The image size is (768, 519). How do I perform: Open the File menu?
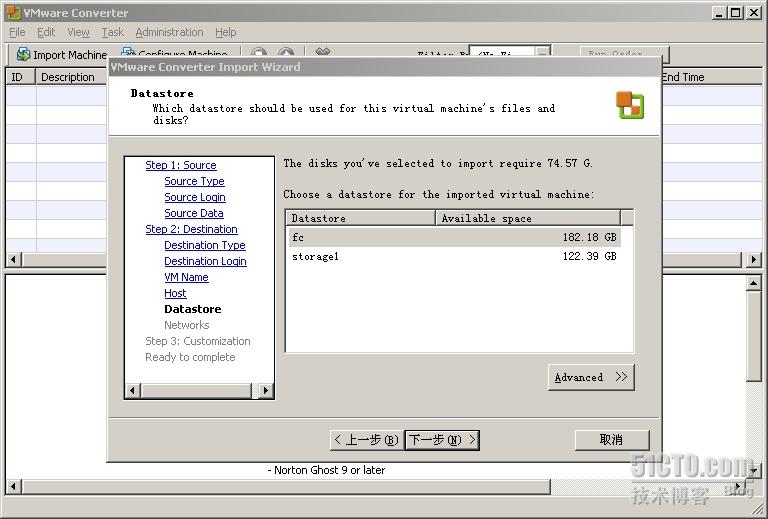click(x=17, y=32)
